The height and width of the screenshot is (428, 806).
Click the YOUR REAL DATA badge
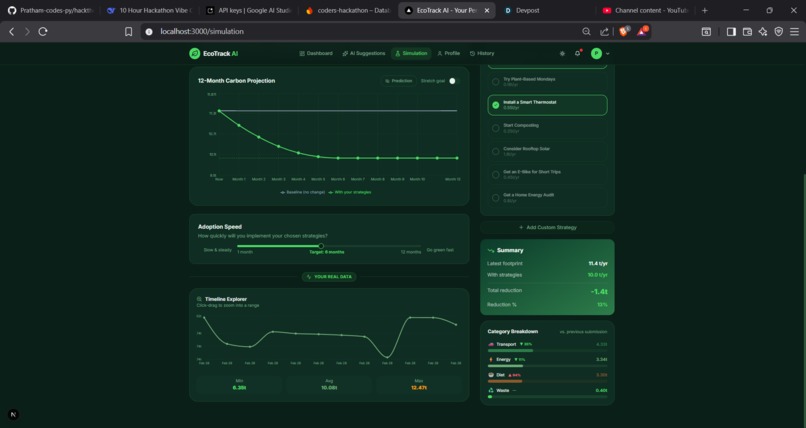(329, 277)
